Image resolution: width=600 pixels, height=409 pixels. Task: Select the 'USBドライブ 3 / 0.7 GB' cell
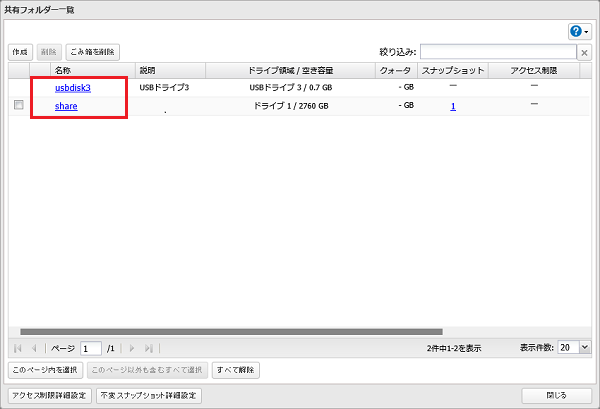291,87
